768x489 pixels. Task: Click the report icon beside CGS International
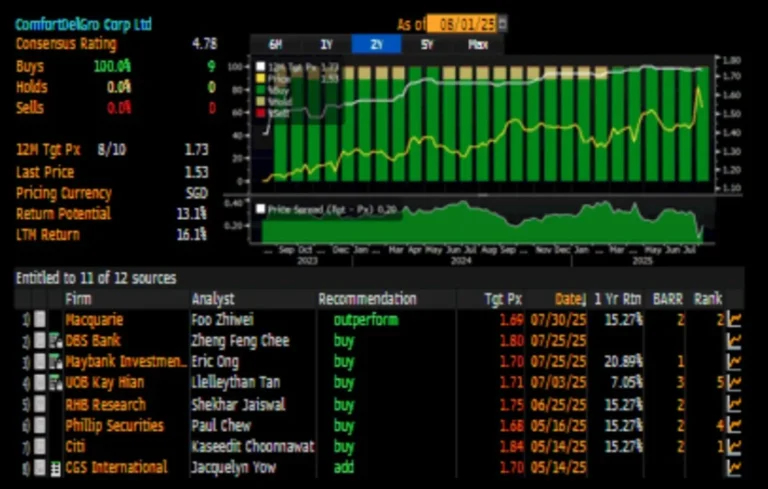55,467
